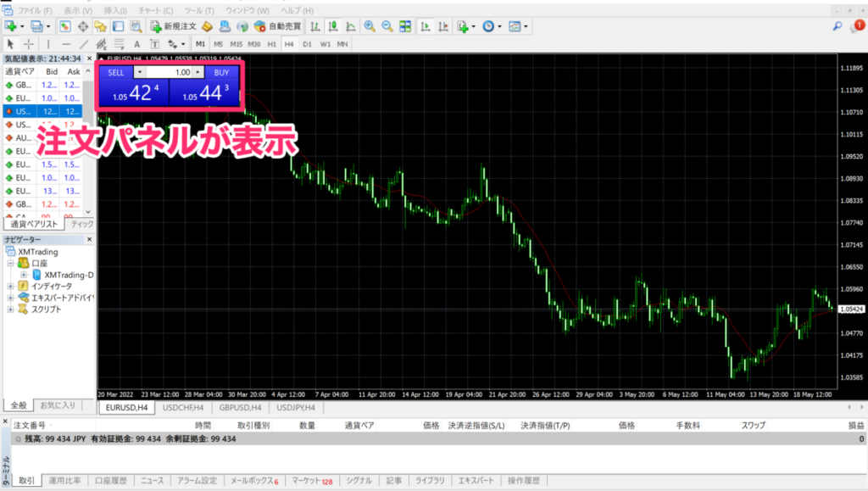Click the Signals radio-wave icon
The height and width of the screenshot is (491, 868).
[242, 26]
